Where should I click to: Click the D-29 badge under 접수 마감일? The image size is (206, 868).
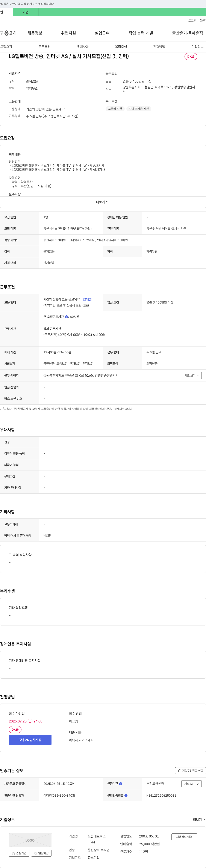click(15, 730)
